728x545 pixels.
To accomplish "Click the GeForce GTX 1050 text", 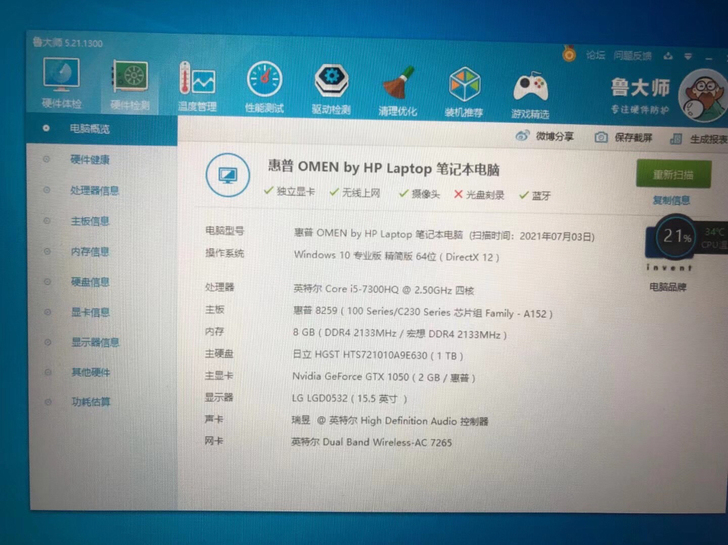I will (384, 377).
